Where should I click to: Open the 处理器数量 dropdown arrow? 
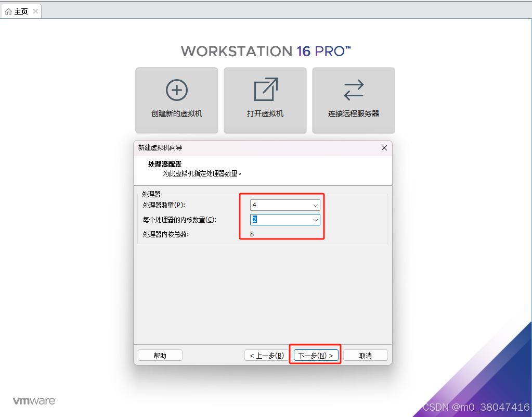[315, 206]
